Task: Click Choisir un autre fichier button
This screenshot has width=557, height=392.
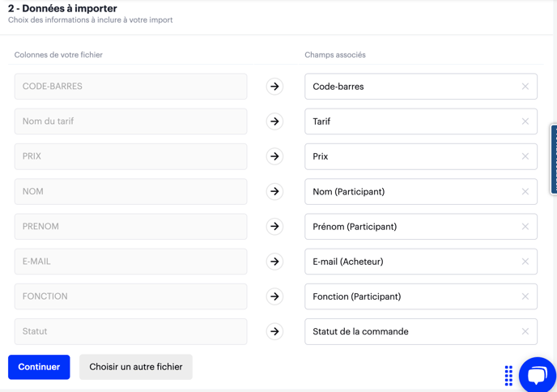Action: 136,367
